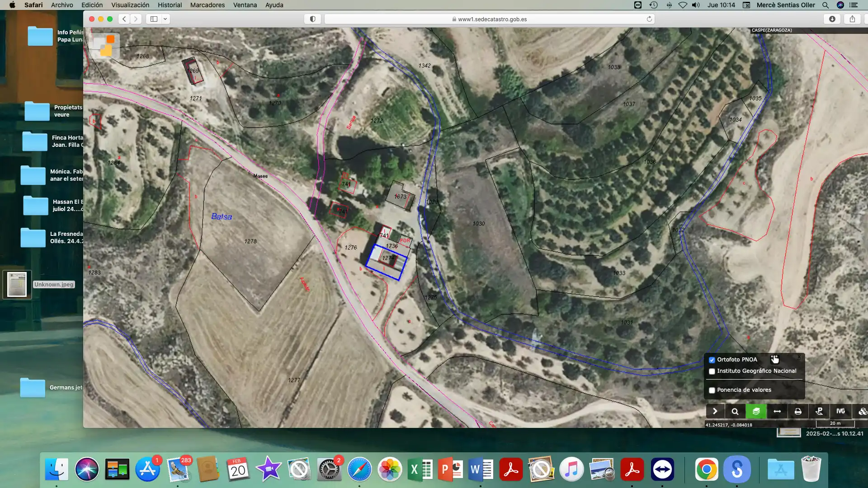The height and width of the screenshot is (488, 868).
Task: Open Mission Control from the Dock
Action: point(117,469)
